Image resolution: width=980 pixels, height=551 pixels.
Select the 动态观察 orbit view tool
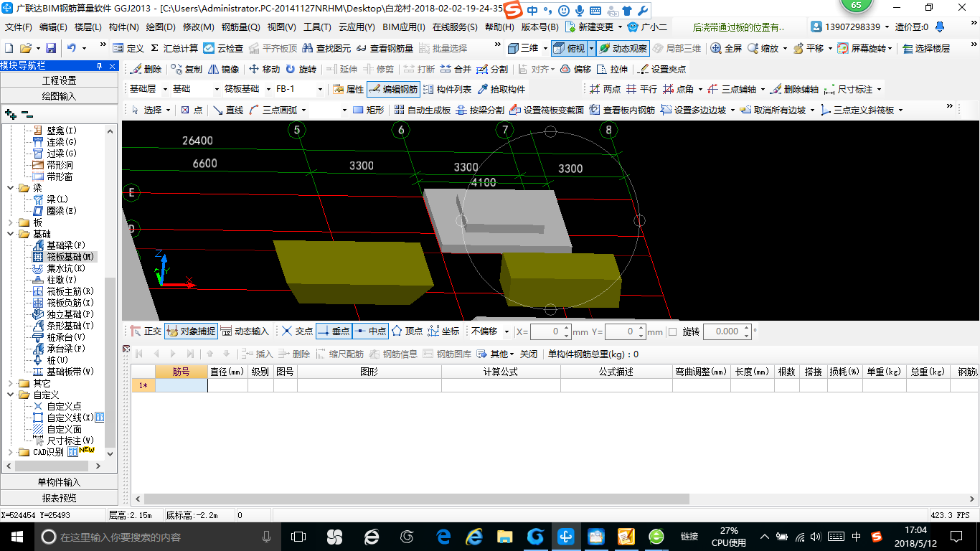point(623,48)
